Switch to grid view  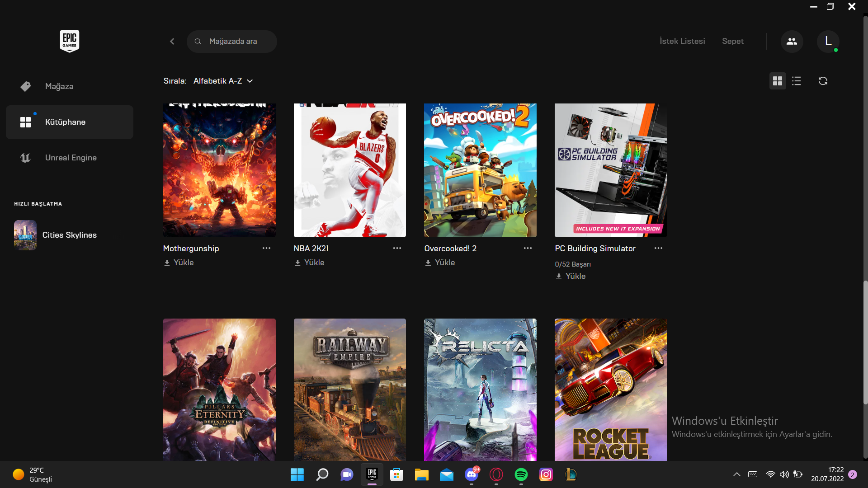click(x=778, y=81)
